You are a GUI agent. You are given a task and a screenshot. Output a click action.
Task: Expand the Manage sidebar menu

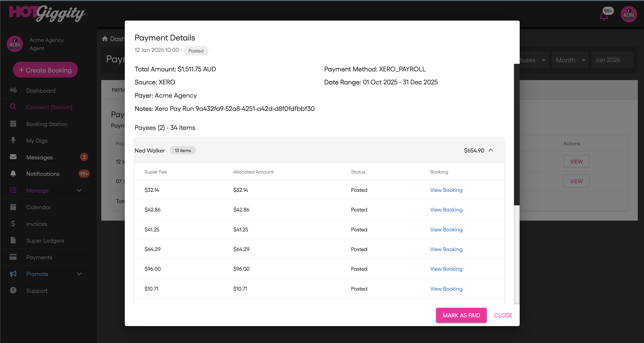79,190
